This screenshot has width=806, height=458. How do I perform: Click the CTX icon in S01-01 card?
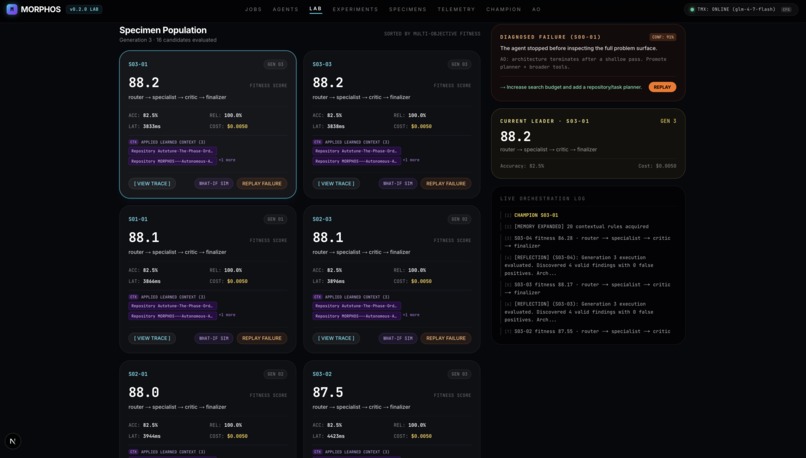tap(133, 297)
